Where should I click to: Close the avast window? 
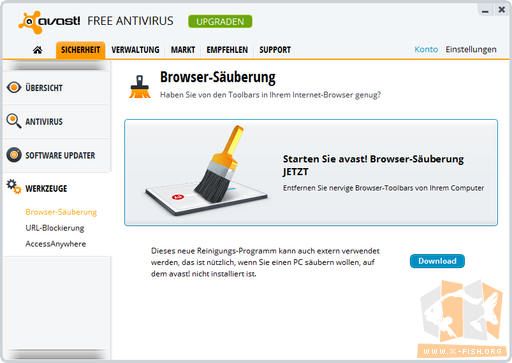click(x=501, y=10)
